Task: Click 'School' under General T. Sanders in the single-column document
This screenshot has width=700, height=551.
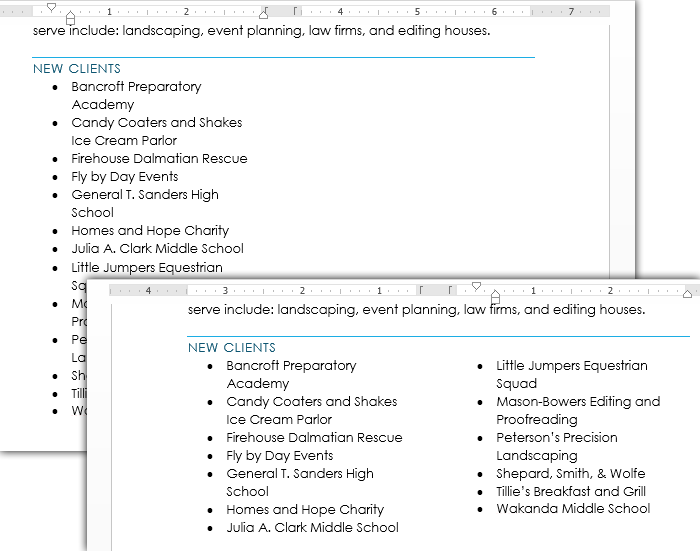Action: (92, 213)
